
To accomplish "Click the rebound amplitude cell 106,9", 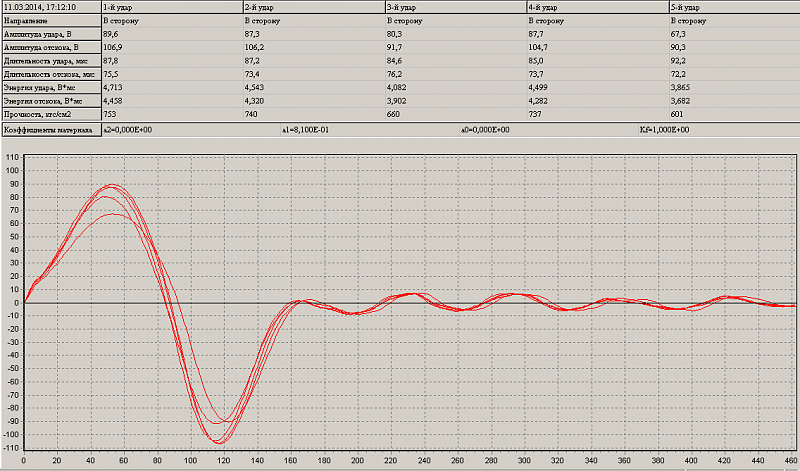I will tap(114, 47).
